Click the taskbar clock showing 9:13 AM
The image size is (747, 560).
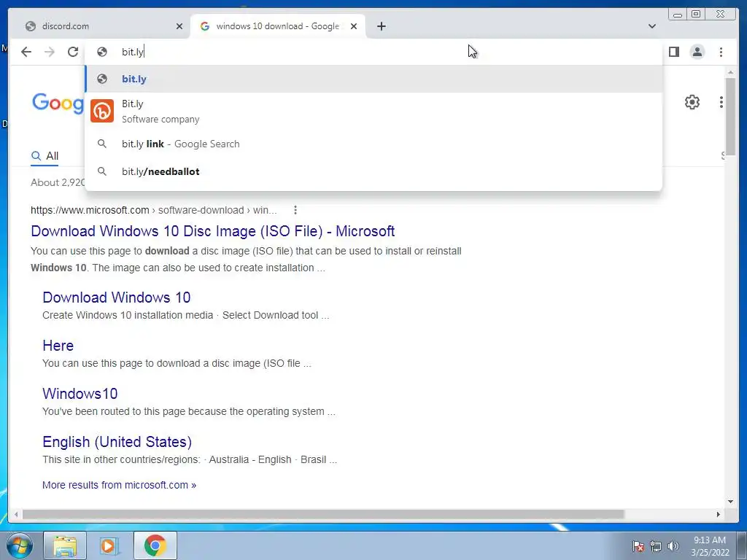710,545
